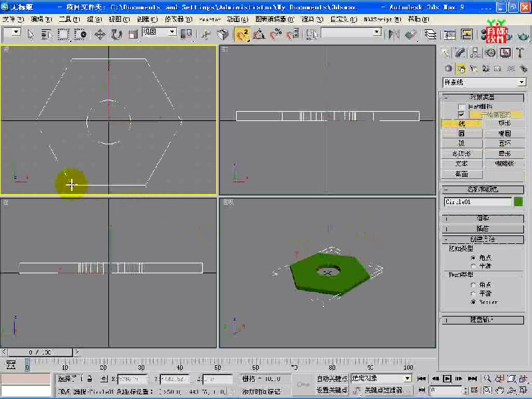Expand the 渲染 rollout
The width and height of the screenshot is (532, 399).
coord(483,219)
